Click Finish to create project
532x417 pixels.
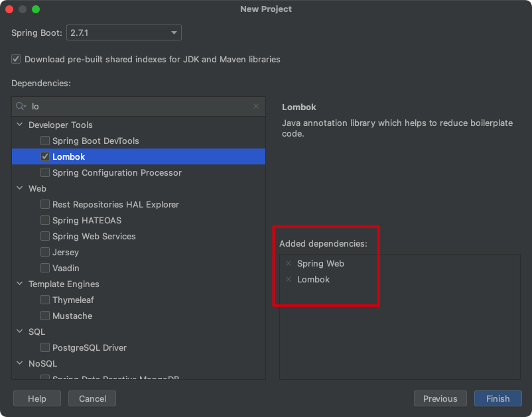click(498, 398)
